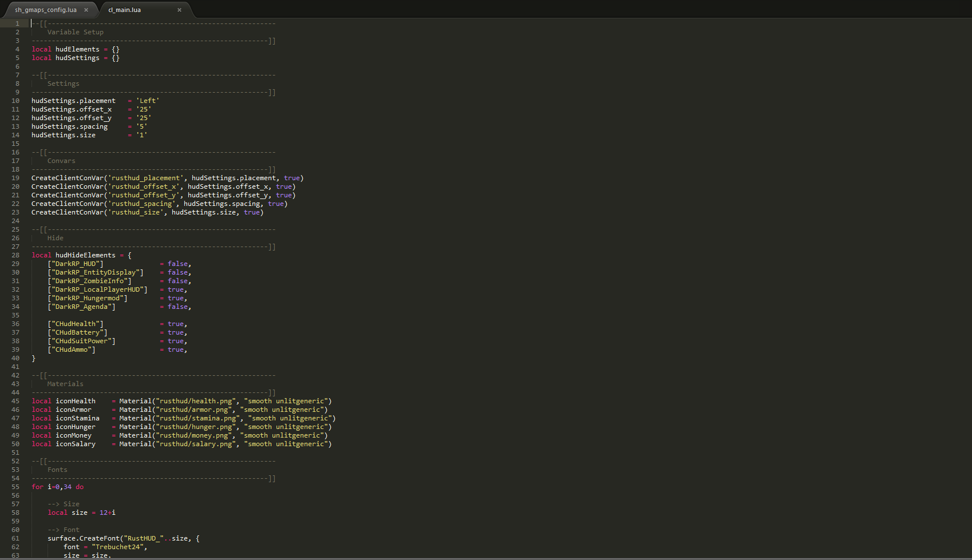Click the 'rusthud_placement' string

tap(145, 178)
